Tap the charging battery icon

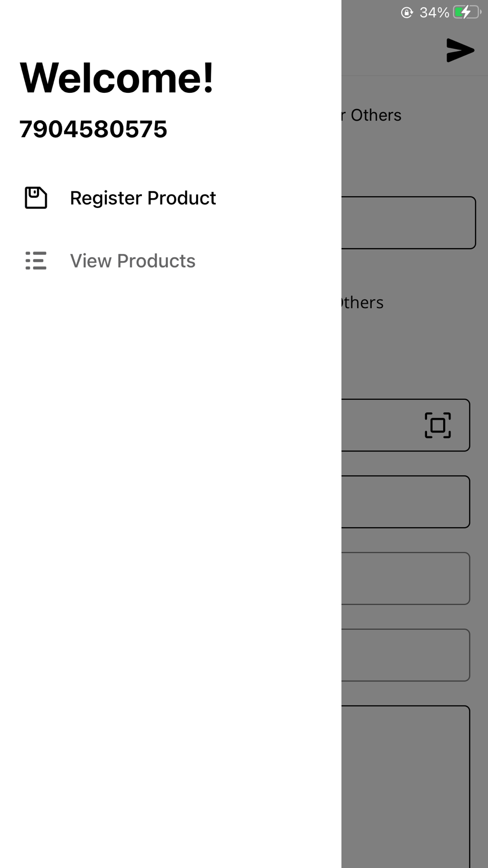[466, 12]
